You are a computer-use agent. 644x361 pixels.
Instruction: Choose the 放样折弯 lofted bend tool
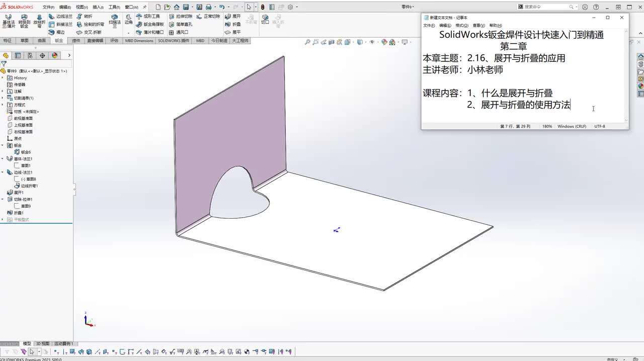pyautogui.click(x=40, y=21)
